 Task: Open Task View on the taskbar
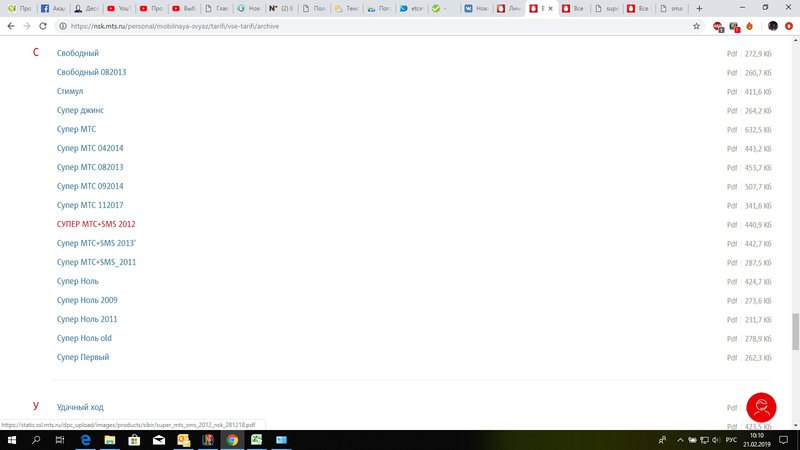tap(60, 440)
